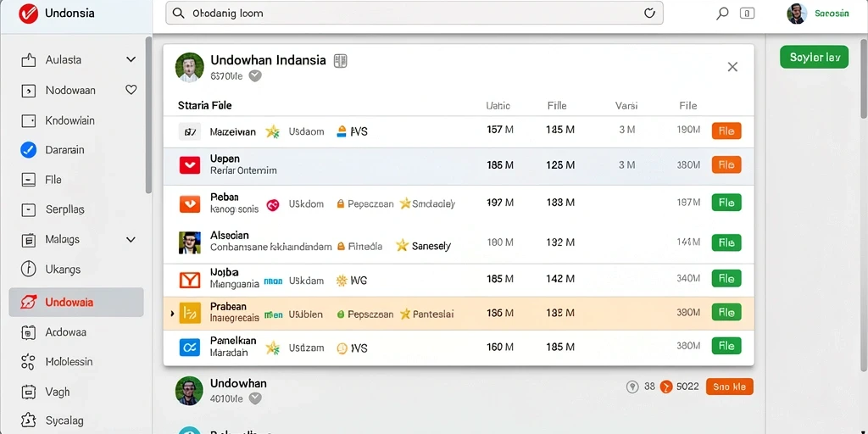Click the orange File button for Mazeiwan
Screen dimensions: 868x434
726,131
